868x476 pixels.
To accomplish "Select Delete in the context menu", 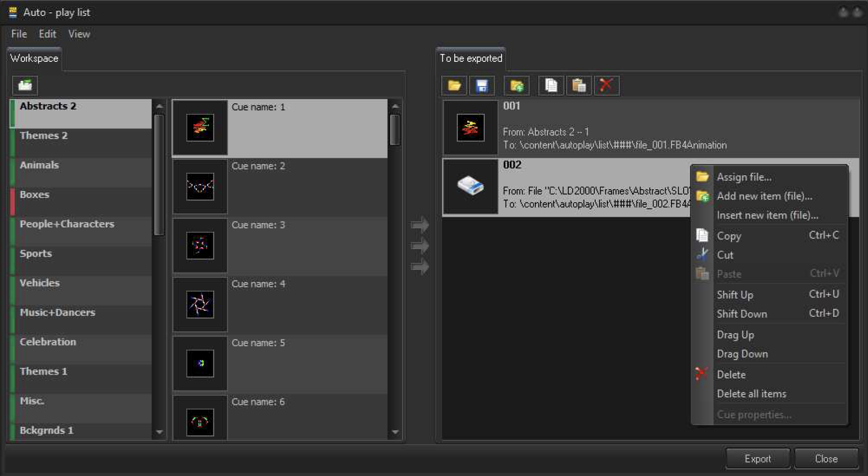I will 770,375.
